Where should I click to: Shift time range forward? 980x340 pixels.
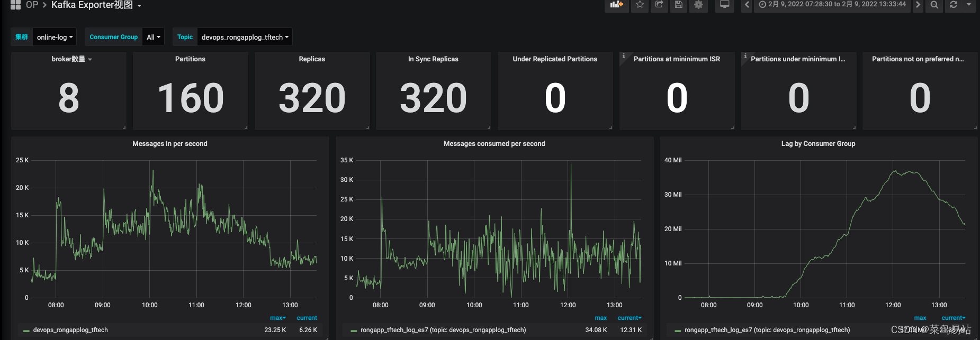(918, 5)
